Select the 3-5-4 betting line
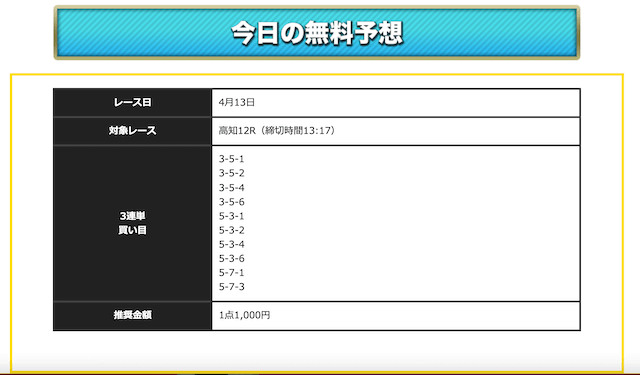 231,188
